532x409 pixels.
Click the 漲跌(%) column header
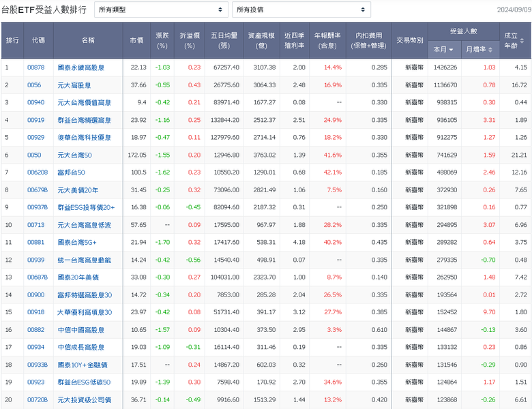click(162, 40)
